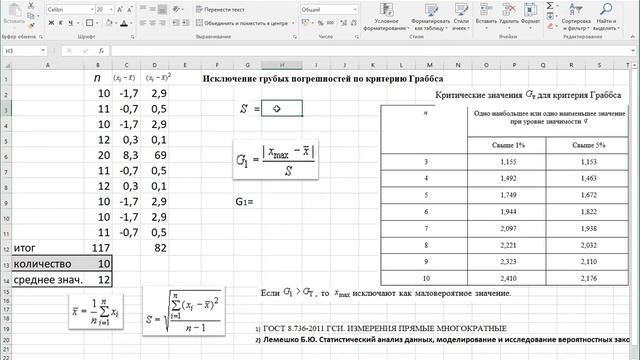This screenshot has width=640, height=360.
Task: Click the decrease indent icon
Action: 176,23
